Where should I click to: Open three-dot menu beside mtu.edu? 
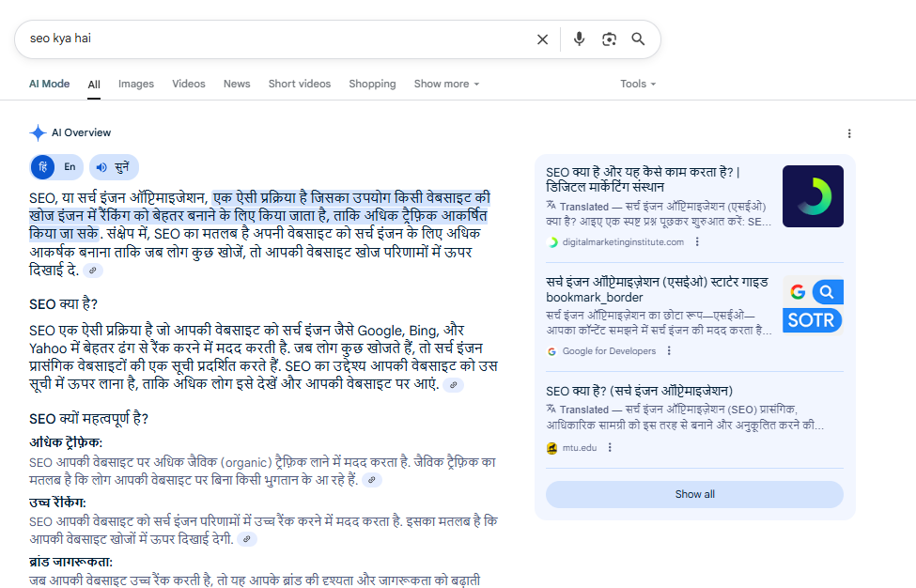[x=610, y=447]
